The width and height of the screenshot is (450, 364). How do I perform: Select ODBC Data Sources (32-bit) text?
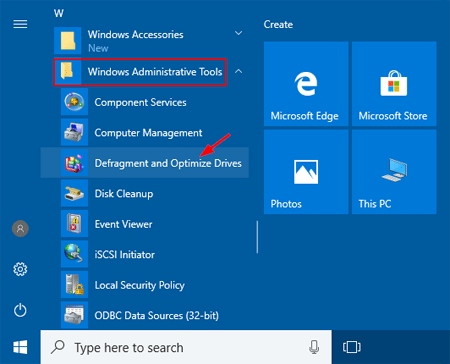[x=157, y=316]
